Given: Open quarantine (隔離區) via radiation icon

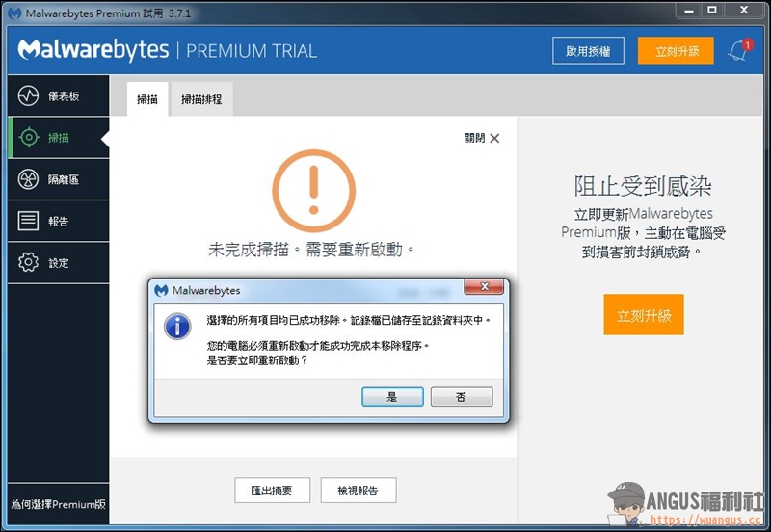Looking at the screenshot, I should 29,179.
